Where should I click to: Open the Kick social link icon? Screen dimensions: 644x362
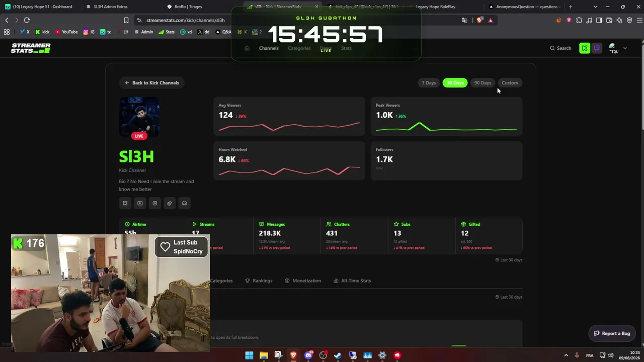(x=125, y=203)
